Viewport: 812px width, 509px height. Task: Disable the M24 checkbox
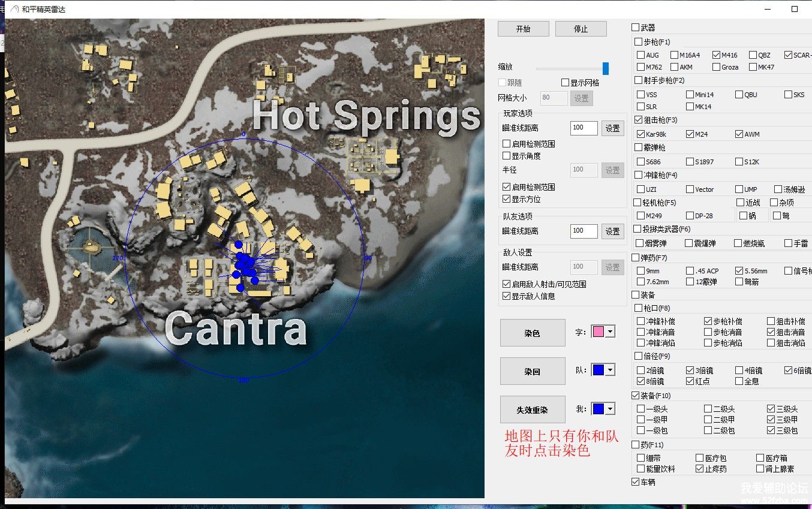pos(690,134)
